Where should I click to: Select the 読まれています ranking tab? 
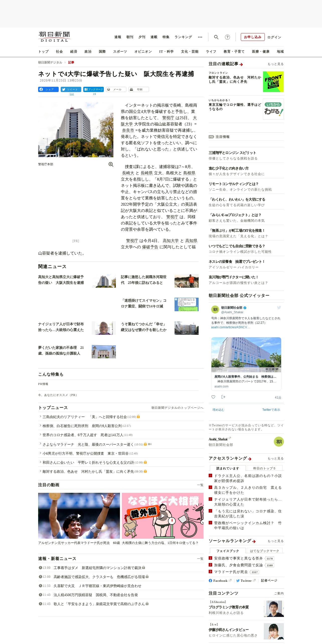coord(228,468)
